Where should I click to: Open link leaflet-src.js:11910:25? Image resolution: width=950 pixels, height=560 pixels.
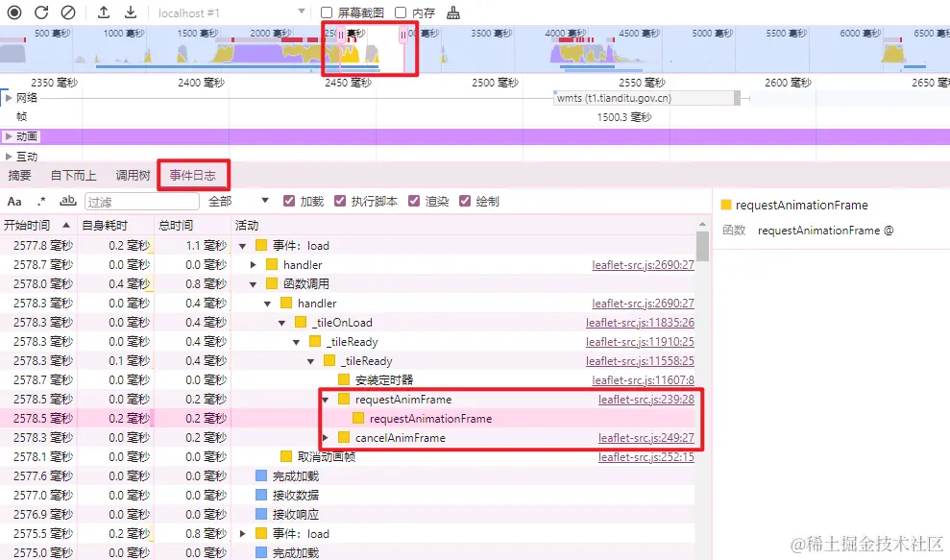pyautogui.click(x=640, y=342)
